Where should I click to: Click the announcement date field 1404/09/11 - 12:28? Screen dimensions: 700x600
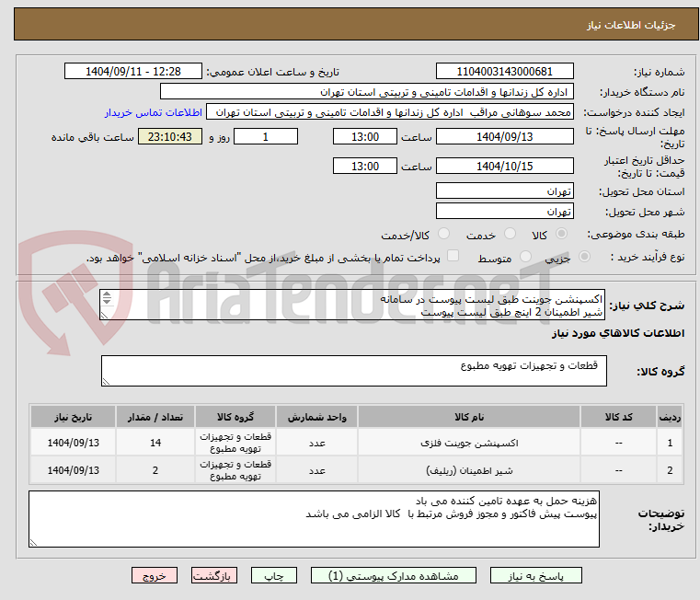pos(133,72)
